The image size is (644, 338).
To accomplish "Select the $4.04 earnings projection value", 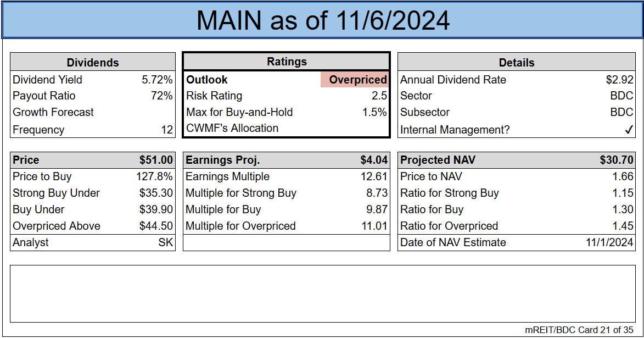I will coord(374,160).
